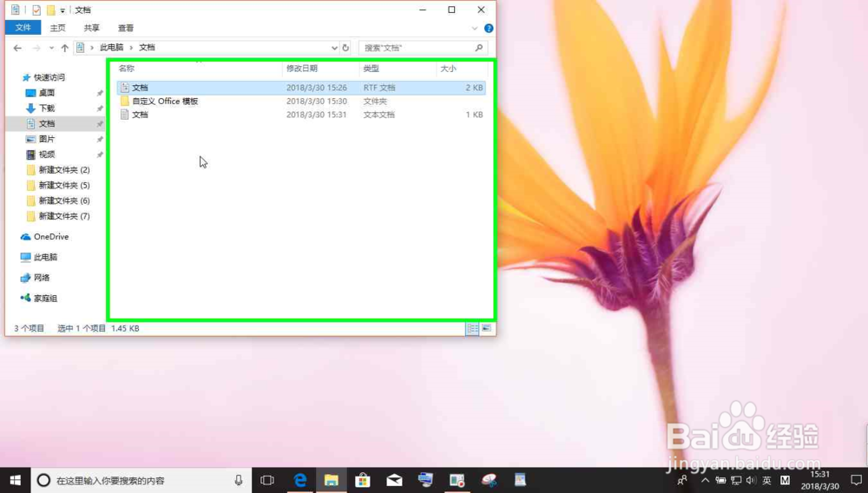Open Mail app from taskbar
This screenshot has width=868, height=493.
click(394, 480)
